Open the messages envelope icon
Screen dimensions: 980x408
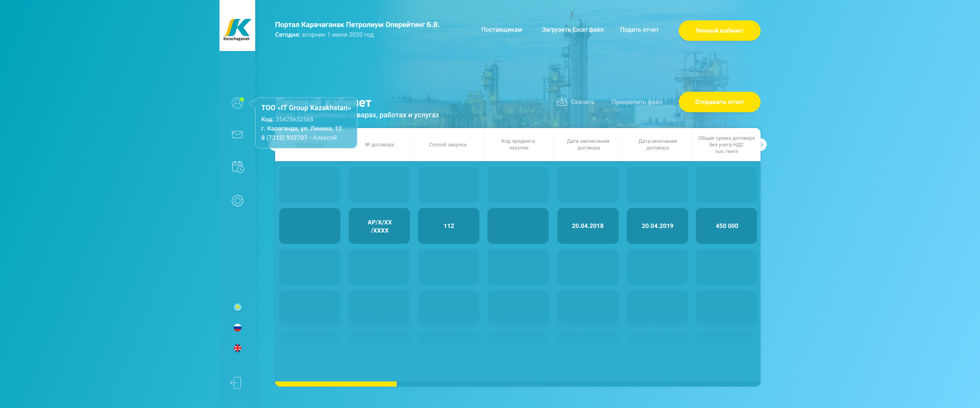click(x=237, y=135)
